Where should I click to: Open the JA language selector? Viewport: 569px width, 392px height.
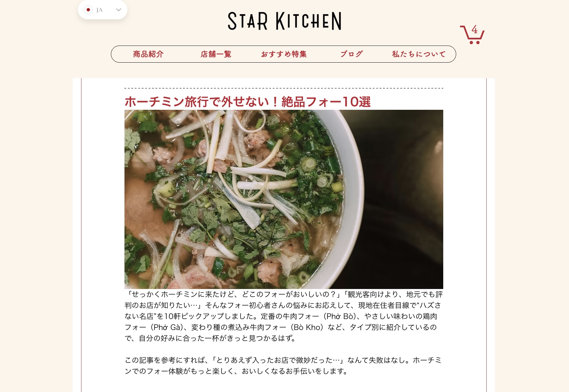tap(102, 10)
